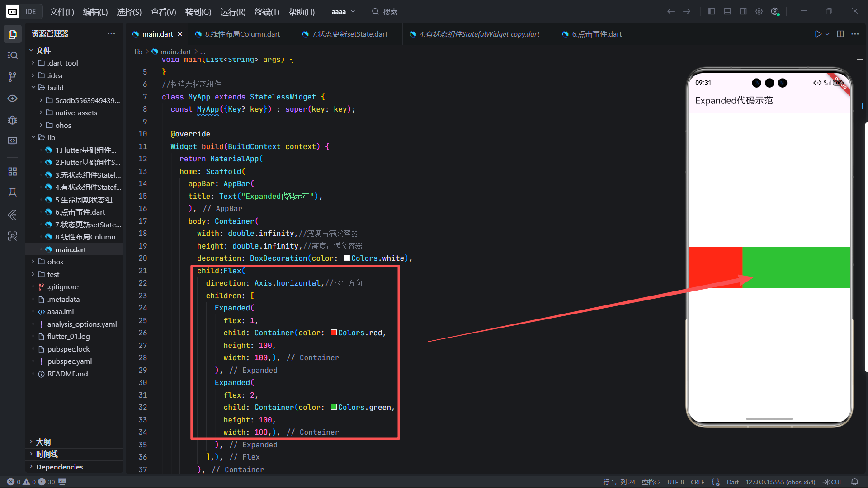This screenshot has height=488, width=868.
Task: Click the run triangle button in editor toolbar
Action: (818, 34)
